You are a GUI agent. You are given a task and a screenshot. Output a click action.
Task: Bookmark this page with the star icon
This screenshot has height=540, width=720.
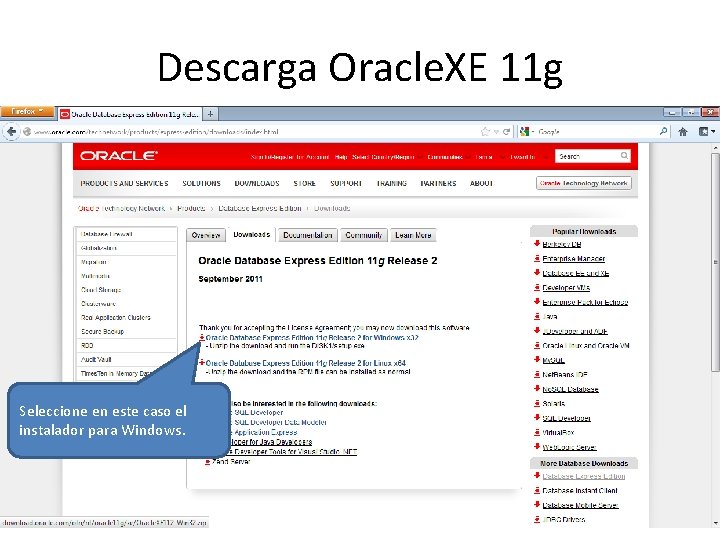pyautogui.click(x=485, y=132)
